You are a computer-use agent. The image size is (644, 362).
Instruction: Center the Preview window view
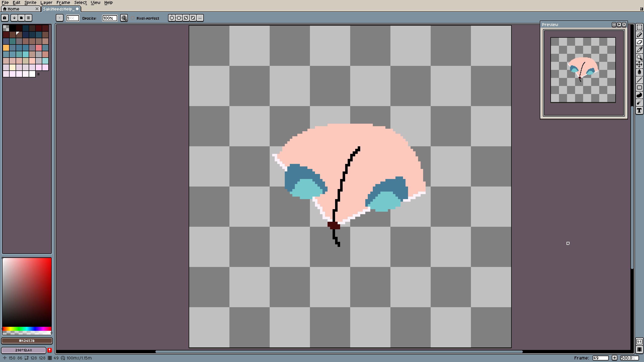pyautogui.click(x=614, y=24)
